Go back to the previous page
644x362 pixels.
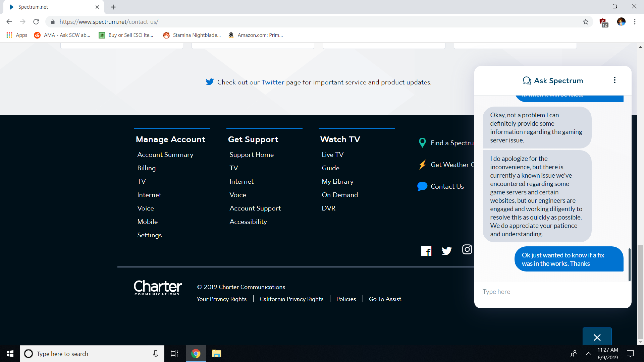click(x=9, y=22)
